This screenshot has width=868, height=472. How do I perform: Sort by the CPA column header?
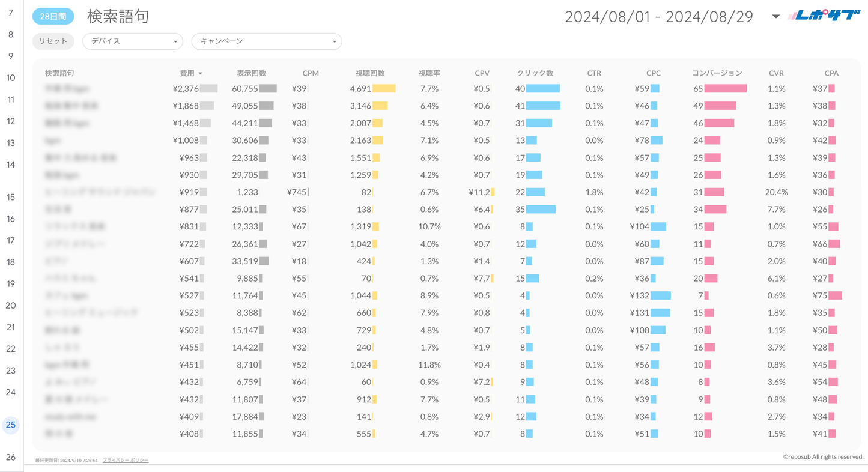831,73
